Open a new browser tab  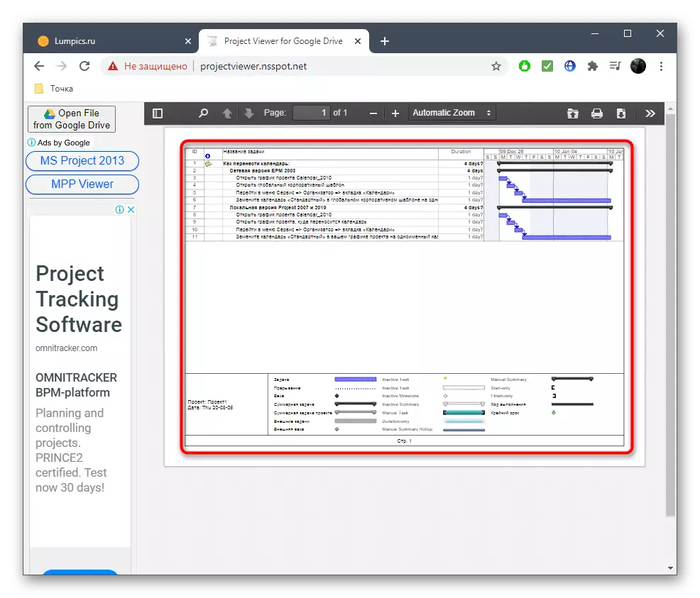tap(385, 41)
